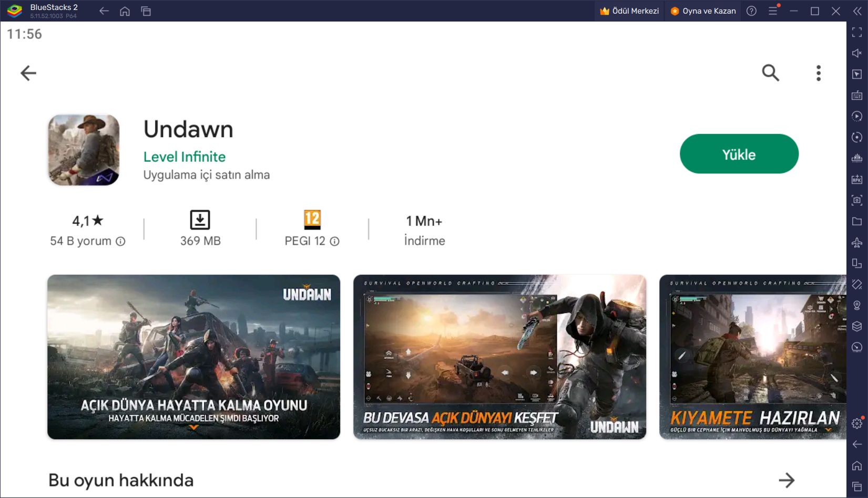Screen dimensions: 868x498
Task: Click the sidebar recent apps icon
Action: (x=857, y=486)
